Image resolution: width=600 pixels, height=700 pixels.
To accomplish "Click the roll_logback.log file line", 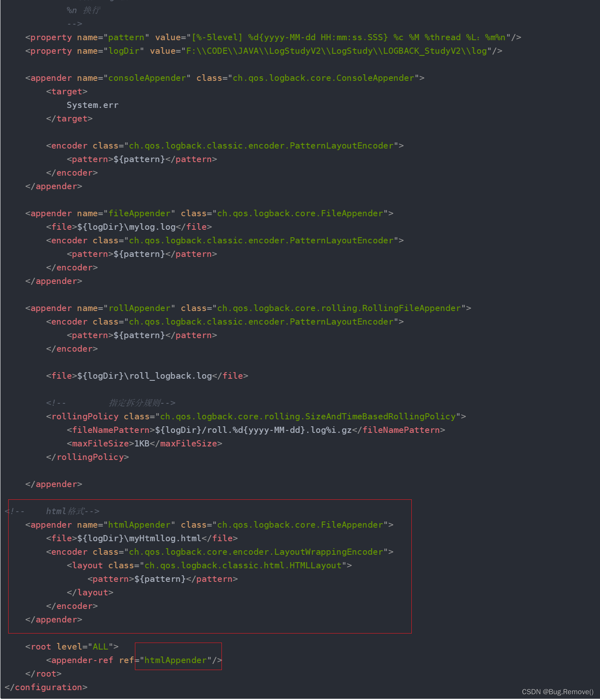I will 147,376.
